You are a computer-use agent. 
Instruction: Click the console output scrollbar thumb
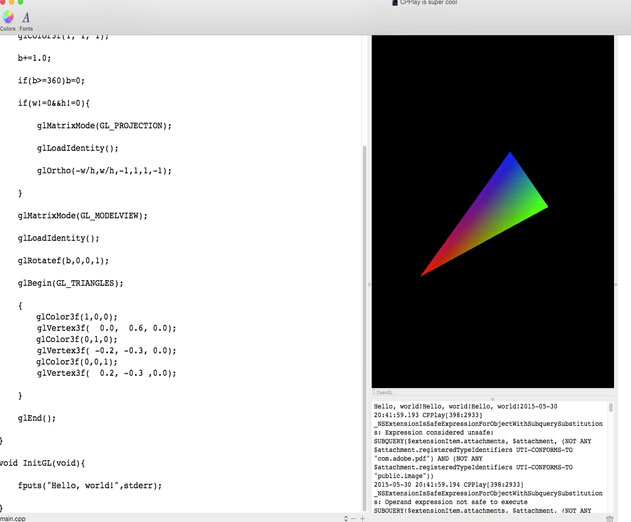pyautogui.click(x=611, y=407)
